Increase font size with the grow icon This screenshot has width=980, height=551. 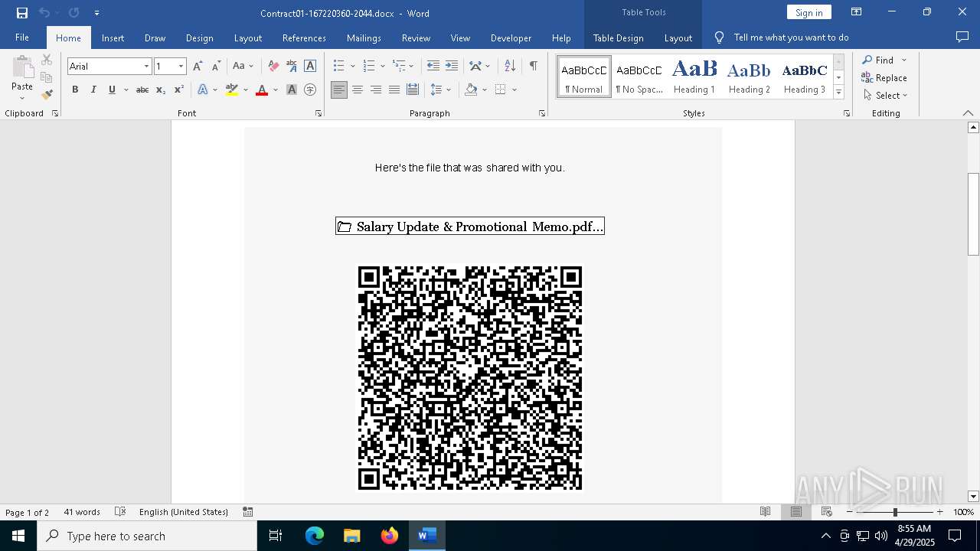(x=198, y=67)
